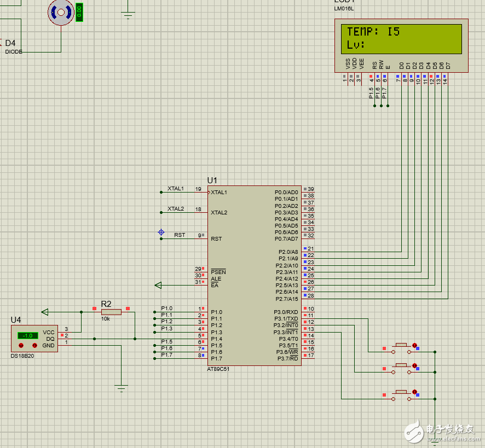Screen dimensions: 485x448
Task: Toggle the middle push button's latch dot
Action: click(x=414, y=365)
